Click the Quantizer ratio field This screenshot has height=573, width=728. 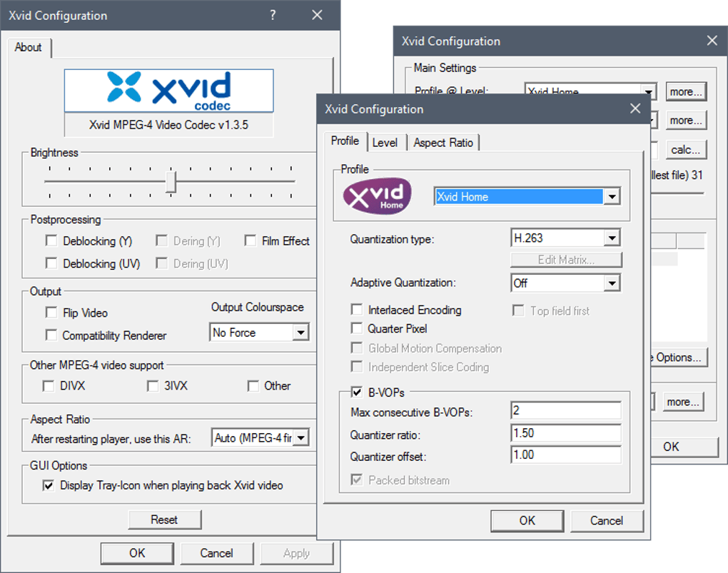click(565, 432)
